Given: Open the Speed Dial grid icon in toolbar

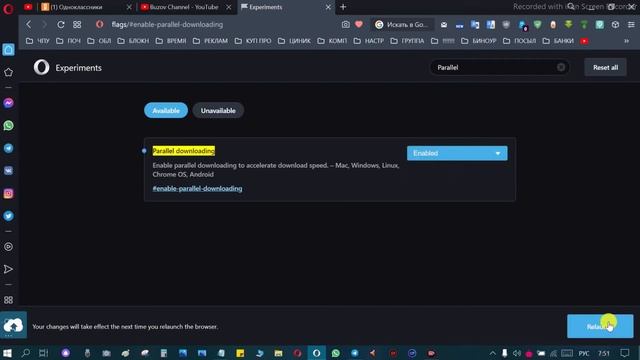Looking at the screenshot, I should click(77, 24).
